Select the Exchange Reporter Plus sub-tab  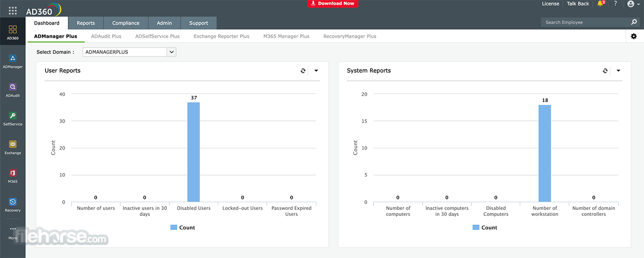click(x=222, y=37)
